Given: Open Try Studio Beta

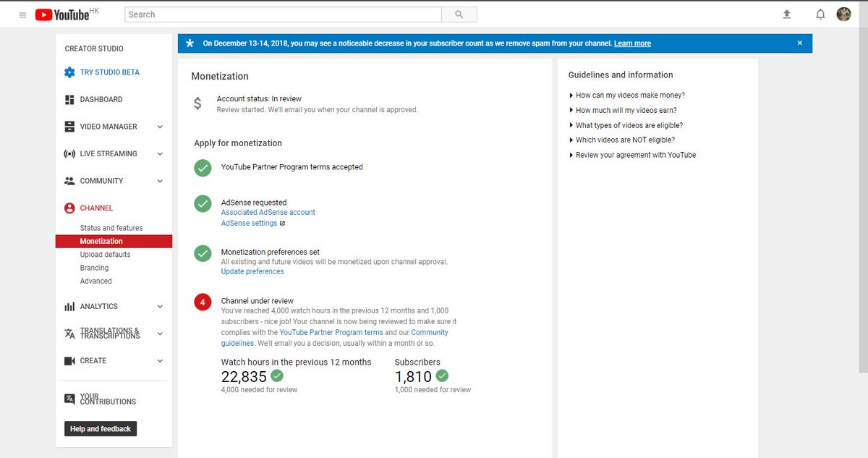Looking at the screenshot, I should click(110, 72).
